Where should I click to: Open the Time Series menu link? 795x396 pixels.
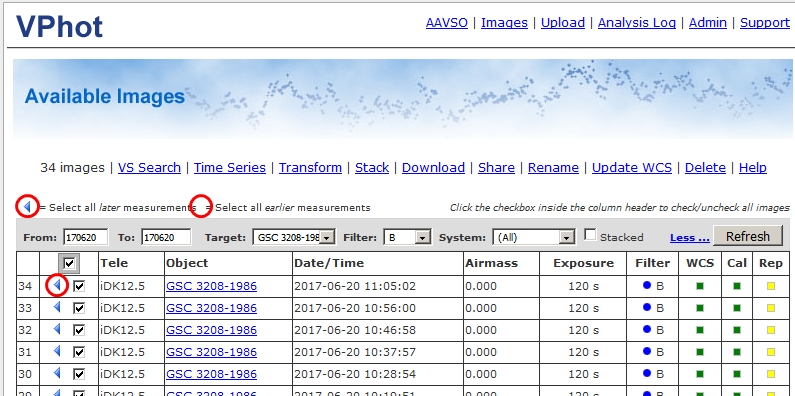230,168
